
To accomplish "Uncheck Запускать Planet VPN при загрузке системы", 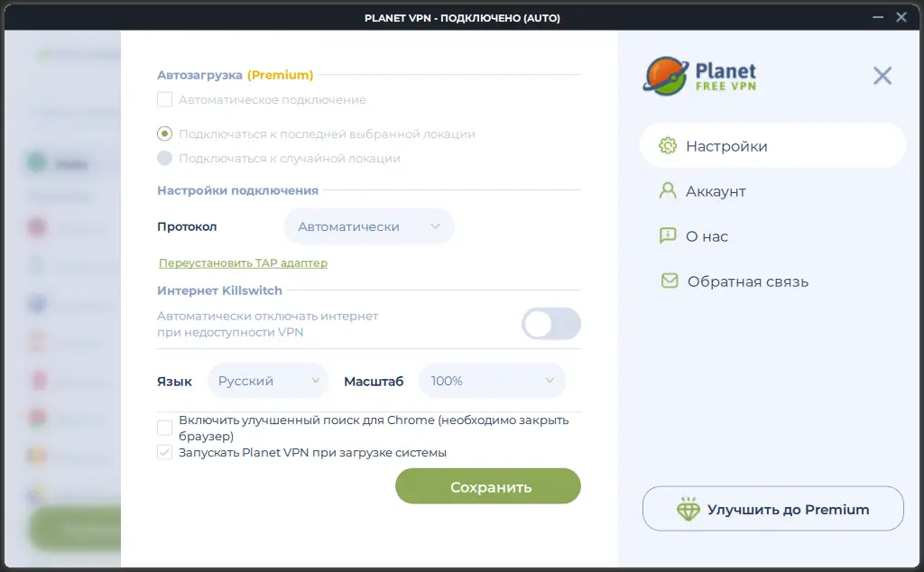I will point(164,452).
